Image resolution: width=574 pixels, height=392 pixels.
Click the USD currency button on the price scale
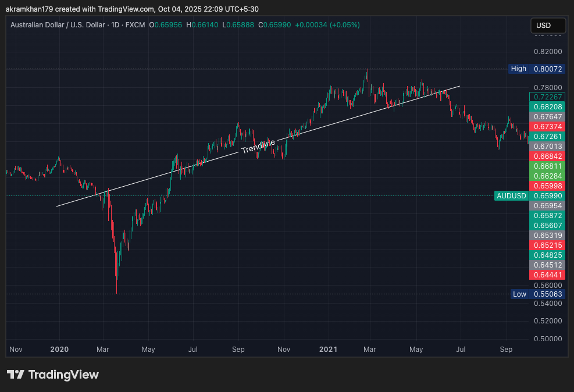(547, 26)
